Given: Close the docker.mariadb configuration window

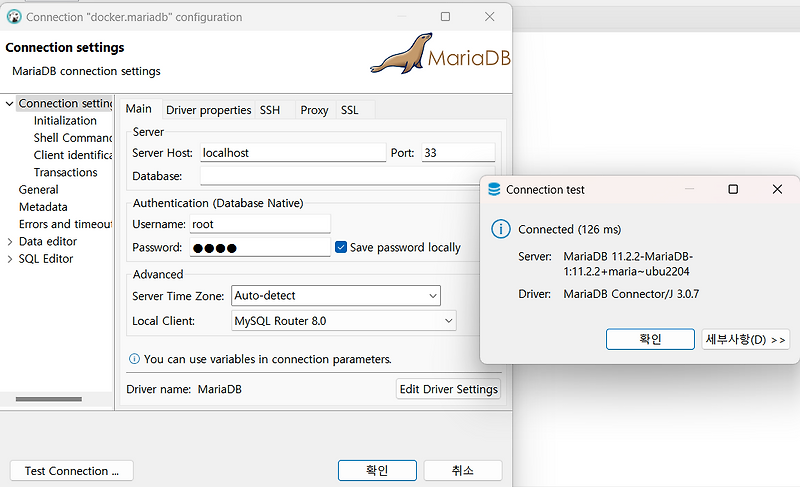Looking at the screenshot, I should [489, 17].
